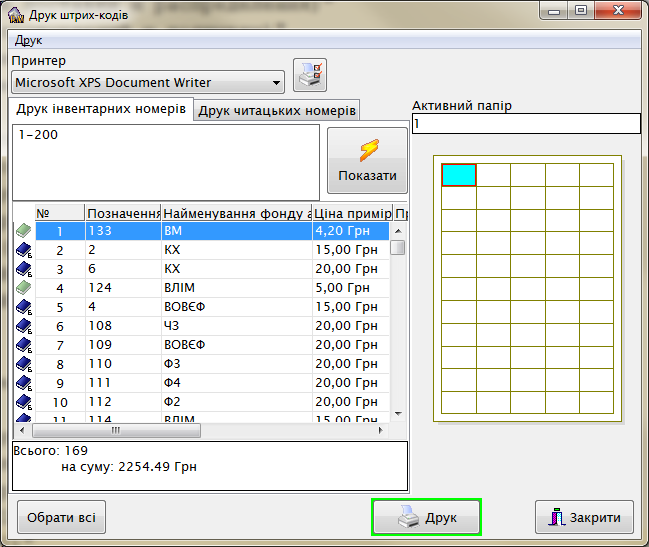The image size is (649, 547).
Task: Click the Активний папір input field
Action: click(525, 124)
